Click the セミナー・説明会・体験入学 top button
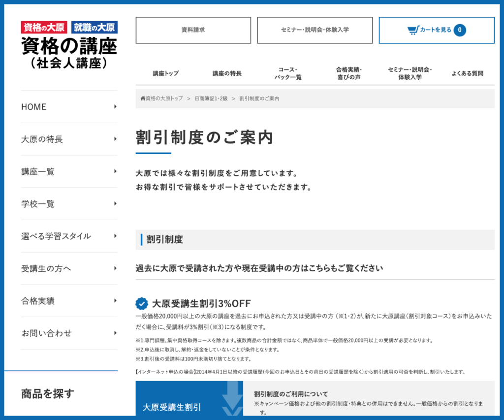Screen dimensions: 504x420 [x=315, y=30]
